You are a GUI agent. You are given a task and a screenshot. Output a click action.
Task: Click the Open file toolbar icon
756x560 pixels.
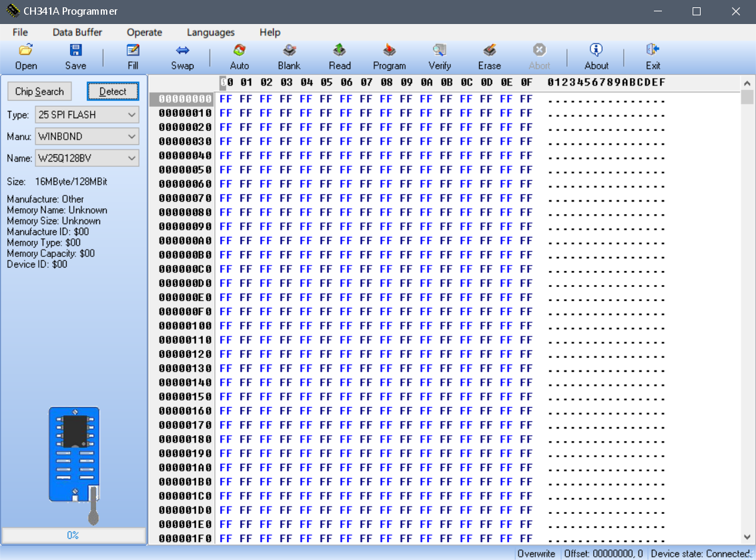[26, 50]
